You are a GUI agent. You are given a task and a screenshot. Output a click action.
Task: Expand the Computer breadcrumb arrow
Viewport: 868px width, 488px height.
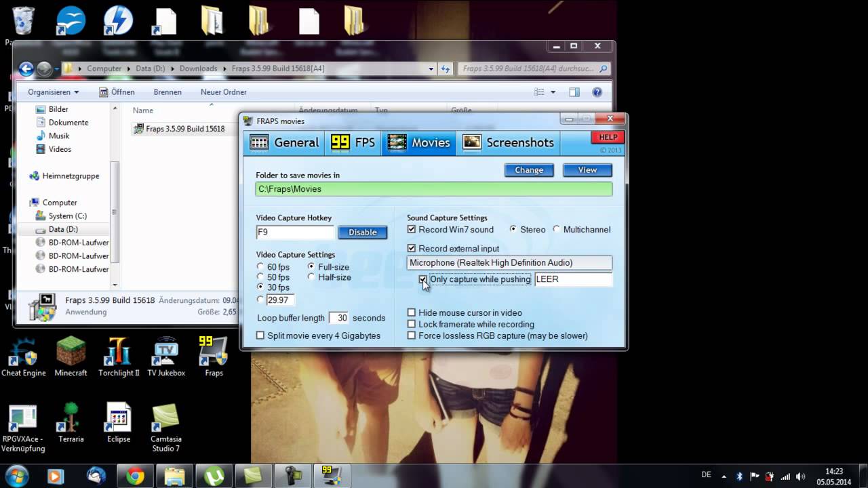point(128,68)
